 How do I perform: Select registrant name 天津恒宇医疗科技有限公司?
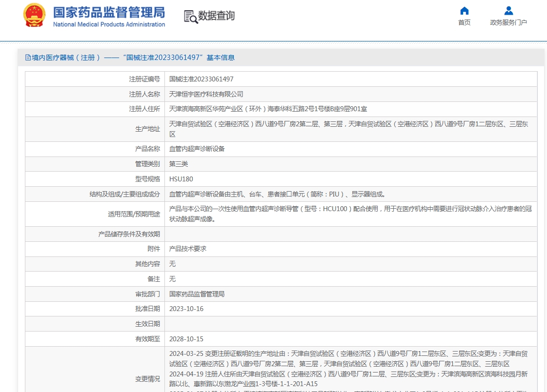(206, 94)
